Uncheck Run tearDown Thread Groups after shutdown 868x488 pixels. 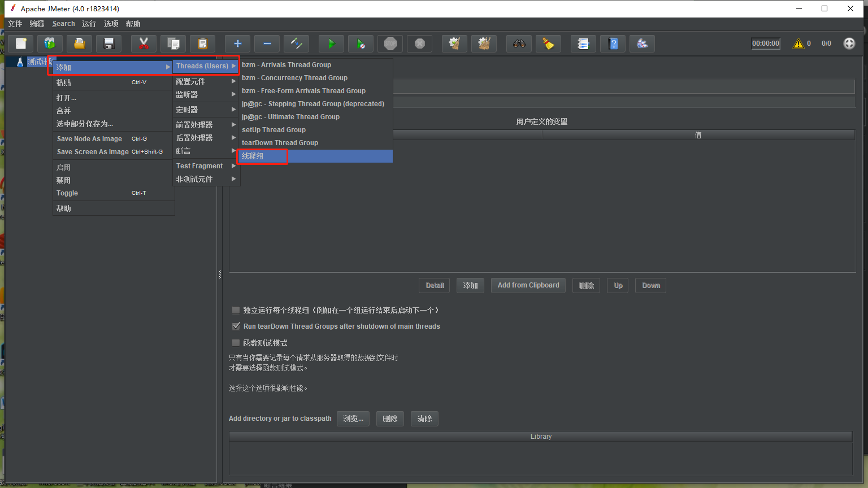point(236,326)
